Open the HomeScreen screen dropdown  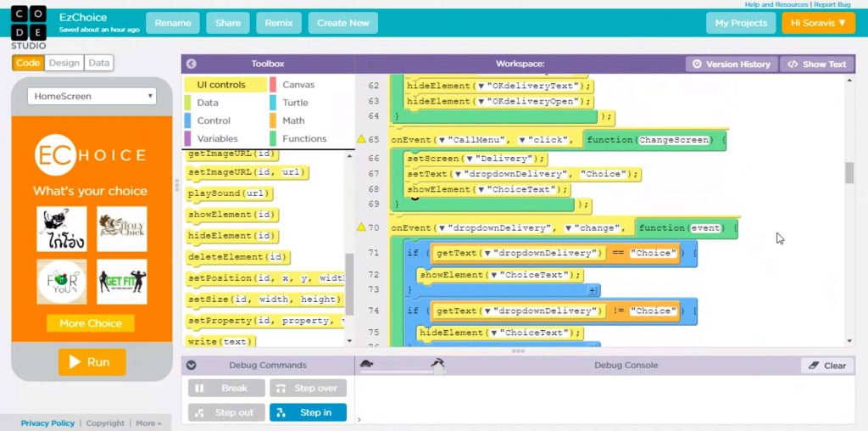coord(92,97)
